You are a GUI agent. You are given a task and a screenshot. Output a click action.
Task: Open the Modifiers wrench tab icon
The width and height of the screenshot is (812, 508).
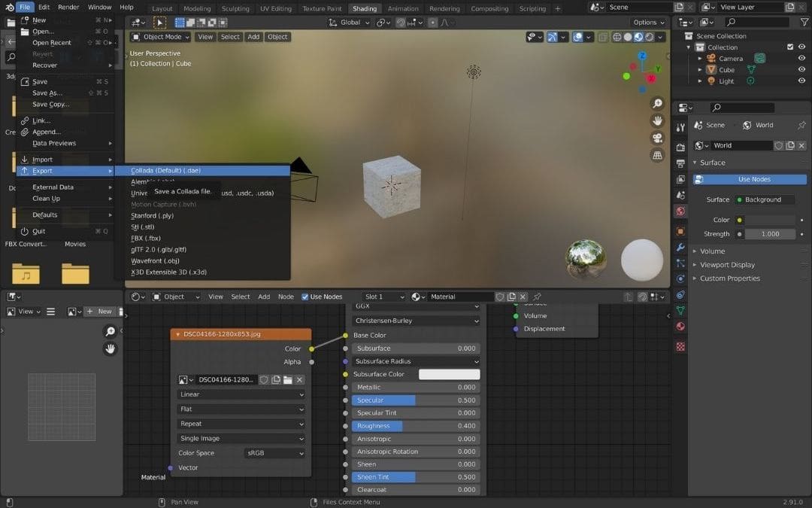(680, 248)
